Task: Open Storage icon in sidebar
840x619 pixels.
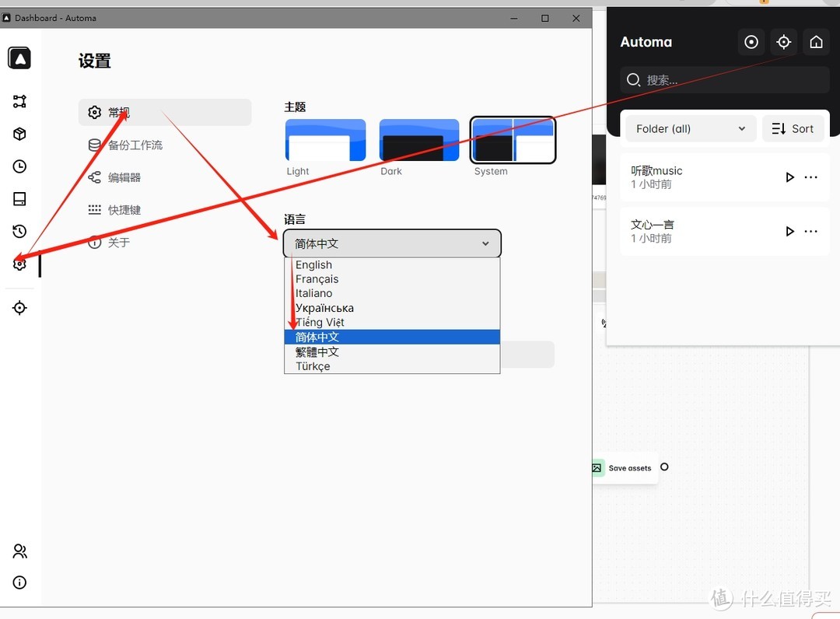Action: point(19,199)
